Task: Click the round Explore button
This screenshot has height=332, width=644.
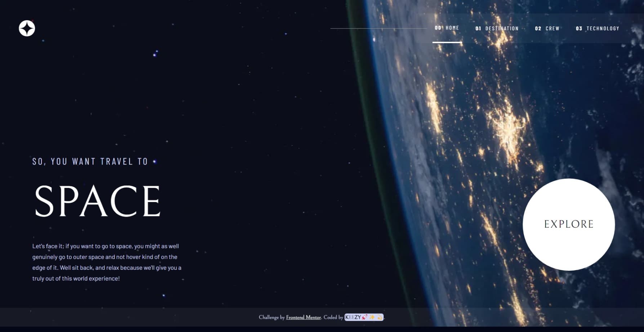Action: click(x=569, y=224)
